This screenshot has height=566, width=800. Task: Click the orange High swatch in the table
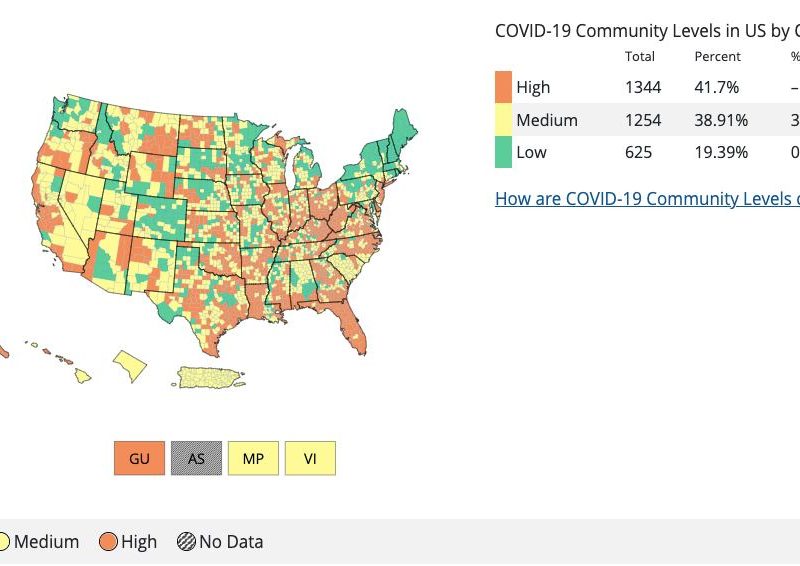503,87
